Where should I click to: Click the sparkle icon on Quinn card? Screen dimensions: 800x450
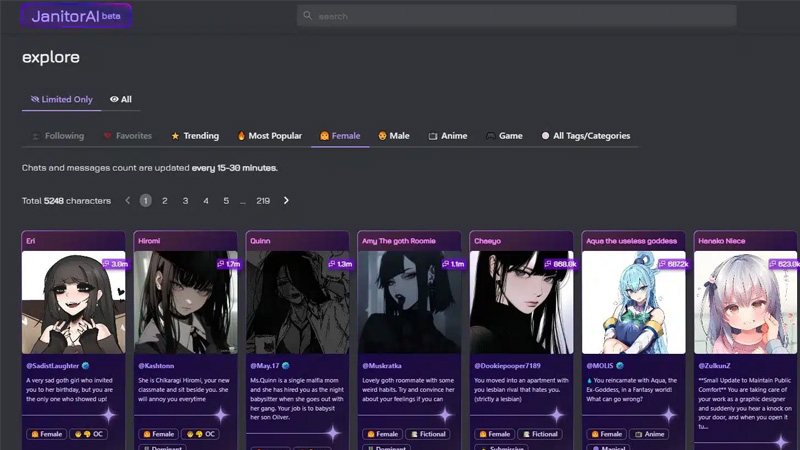tap(333, 432)
